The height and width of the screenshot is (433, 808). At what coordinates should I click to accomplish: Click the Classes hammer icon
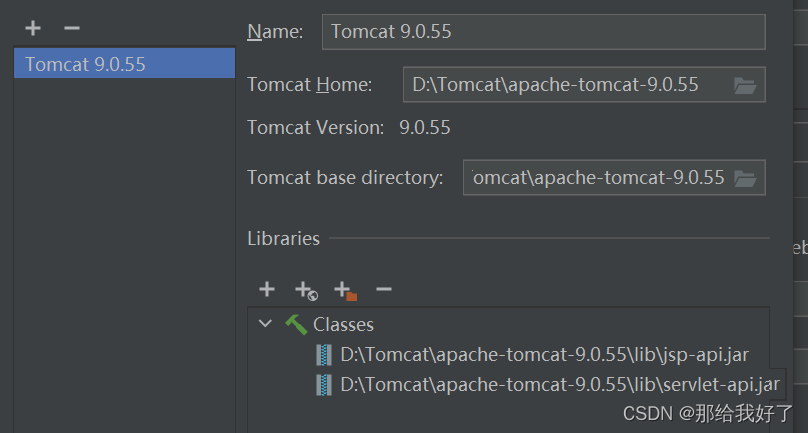[296, 325]
